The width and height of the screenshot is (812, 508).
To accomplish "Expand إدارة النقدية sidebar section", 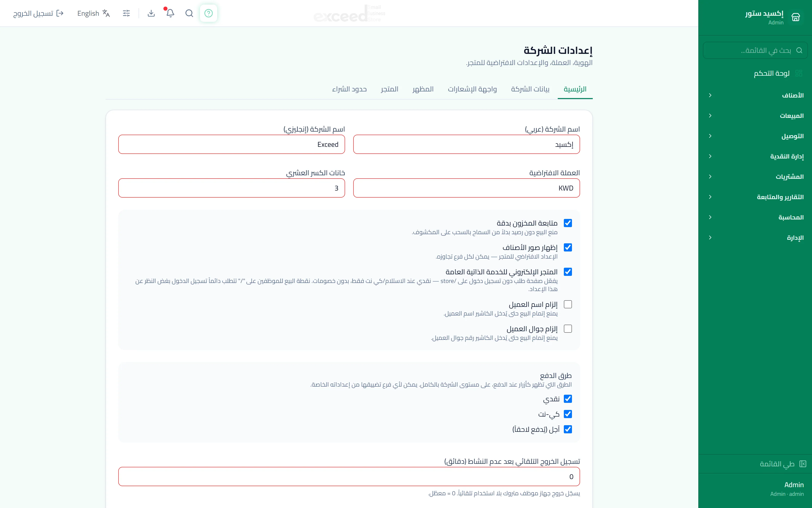I will 755,156.
